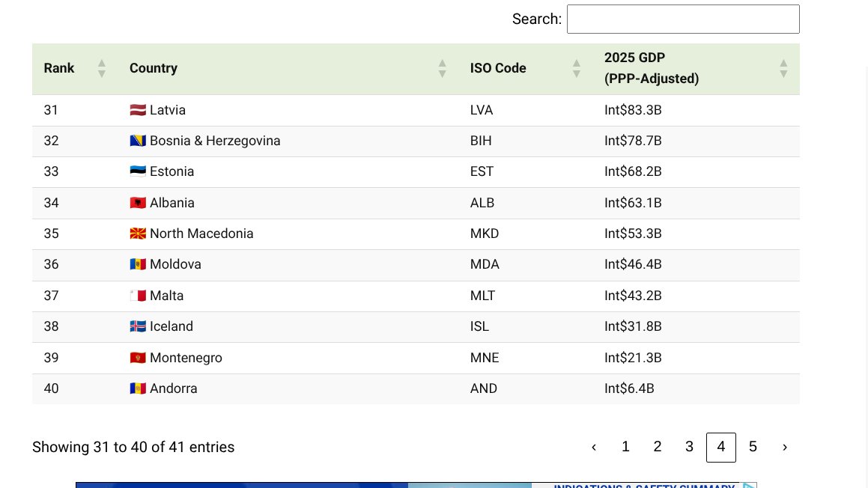
Task: Click the Malta flag icon
Action: (138, 296)
